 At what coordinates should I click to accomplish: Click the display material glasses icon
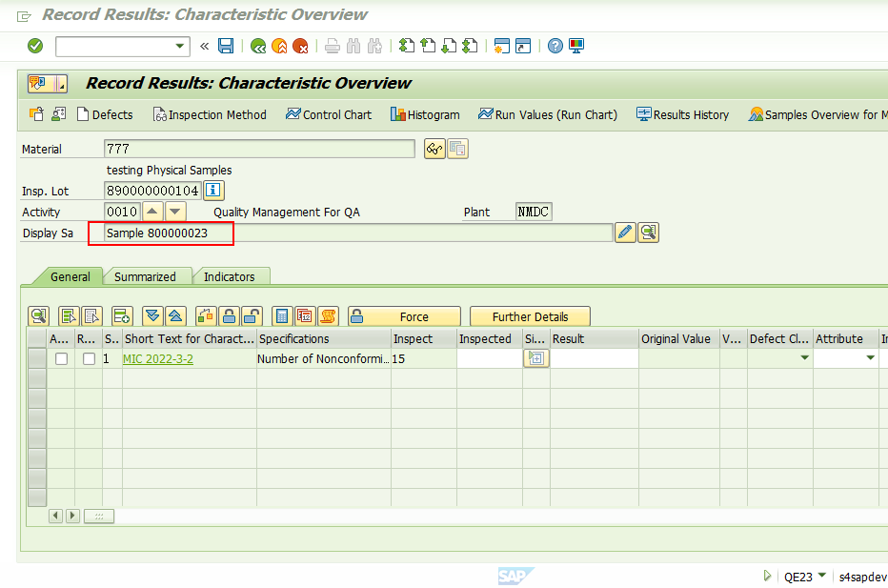point(434,149)
